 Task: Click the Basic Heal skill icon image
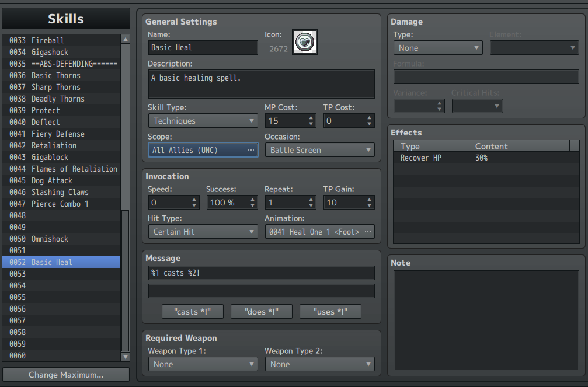point(304,42)
